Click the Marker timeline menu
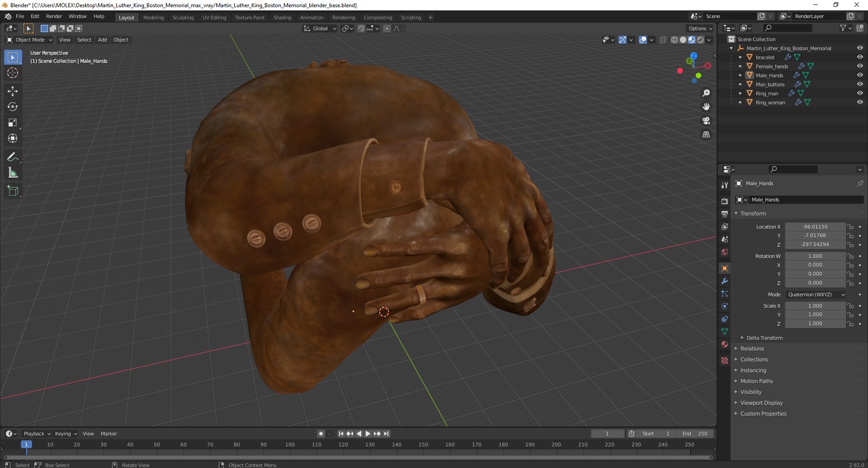The width and height of the screenshot is (868, 468). (108, 434)
